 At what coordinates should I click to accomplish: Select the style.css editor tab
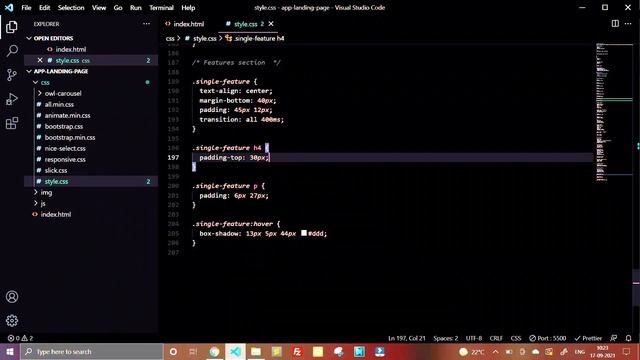245,24
